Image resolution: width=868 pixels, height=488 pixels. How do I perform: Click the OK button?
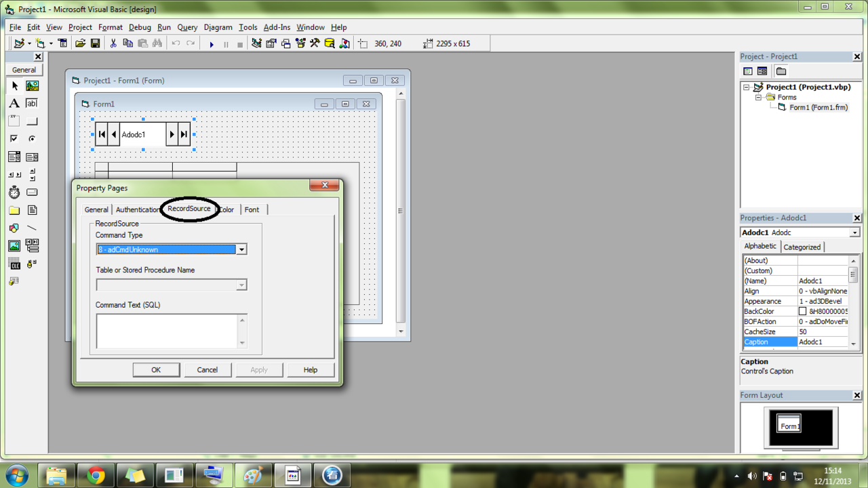pyautogui.click(x=156, y=370)
